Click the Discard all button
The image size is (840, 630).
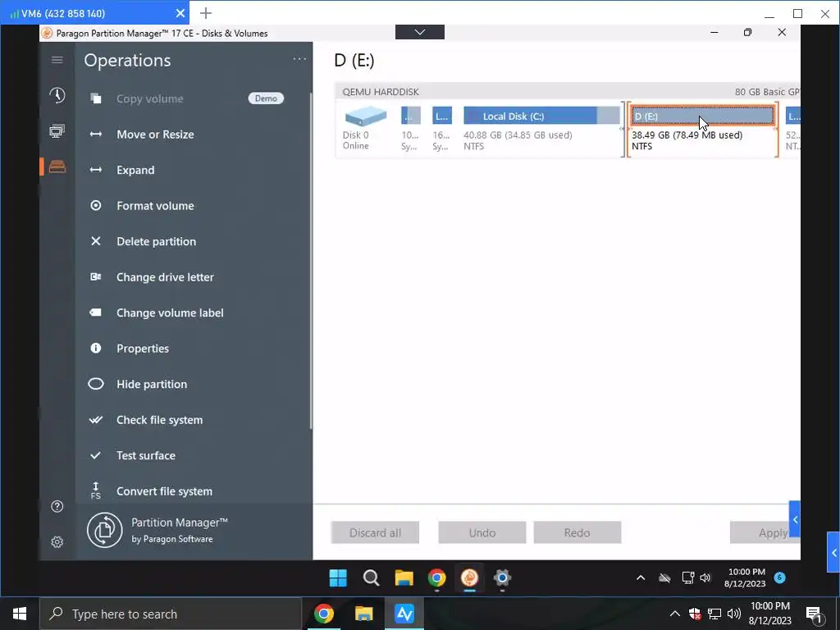coord(375,532)
